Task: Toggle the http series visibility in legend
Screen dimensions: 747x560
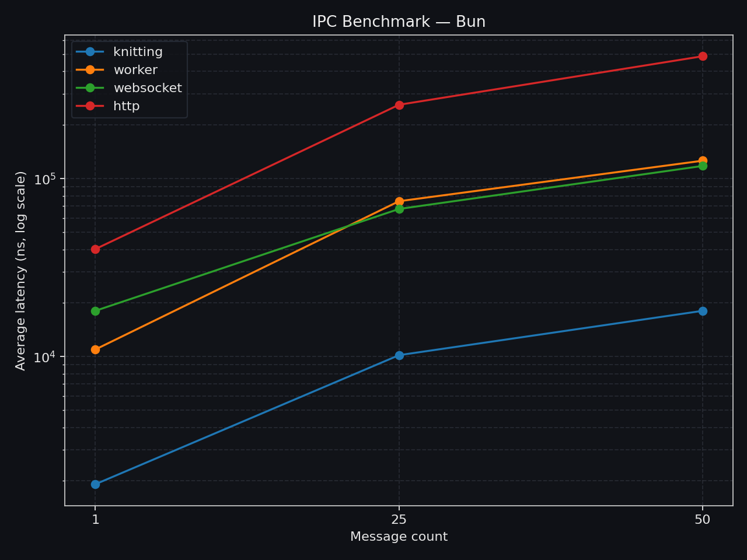Action: tap(127, 106)
